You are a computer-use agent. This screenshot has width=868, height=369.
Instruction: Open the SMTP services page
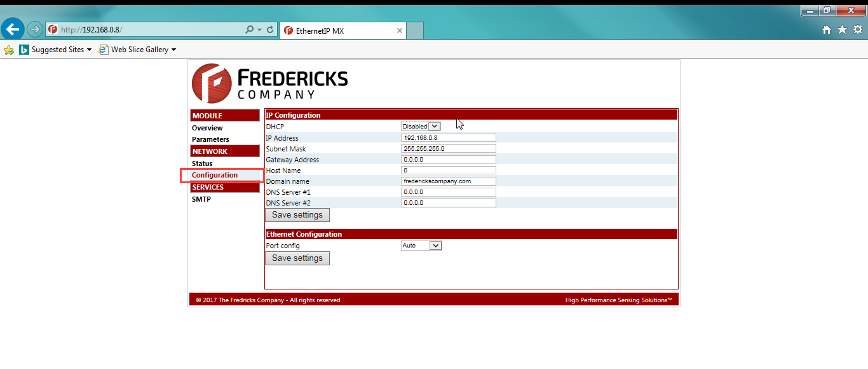(201, 199)
